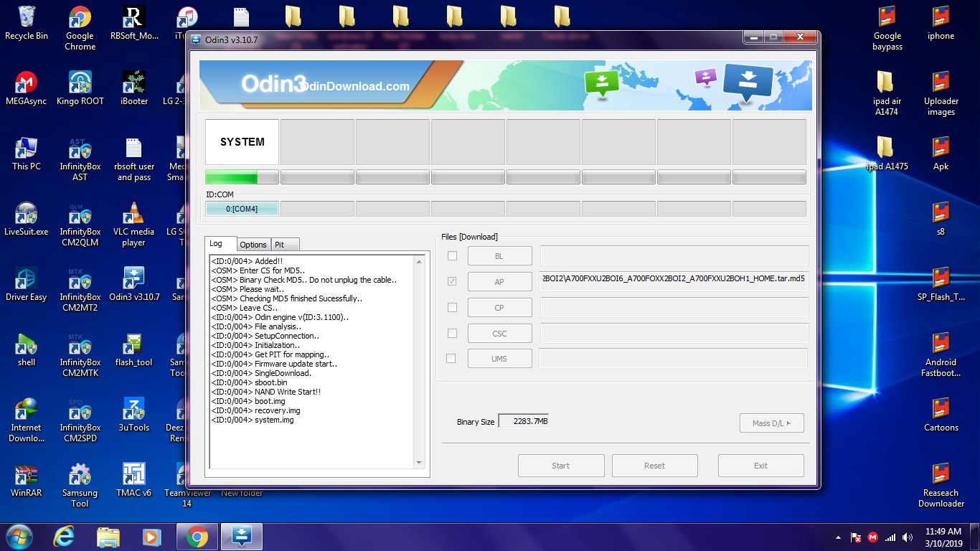Click the AP firmware file path field

(674, 282)
